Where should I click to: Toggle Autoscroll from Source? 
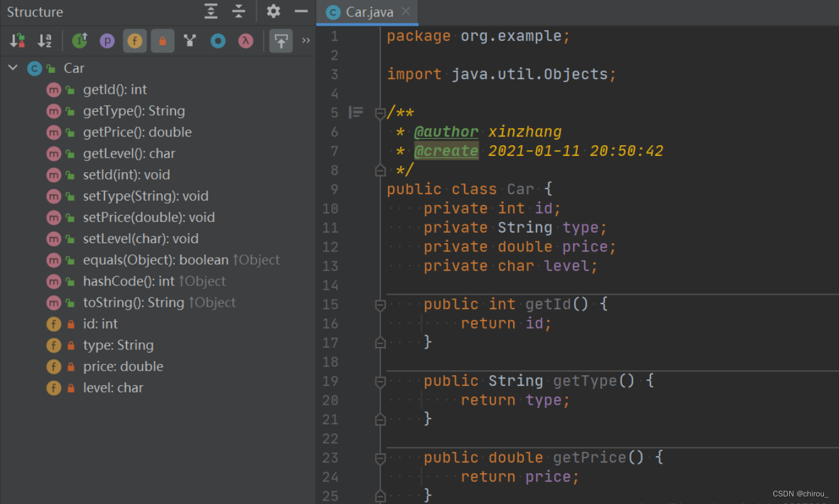[281, 41]
